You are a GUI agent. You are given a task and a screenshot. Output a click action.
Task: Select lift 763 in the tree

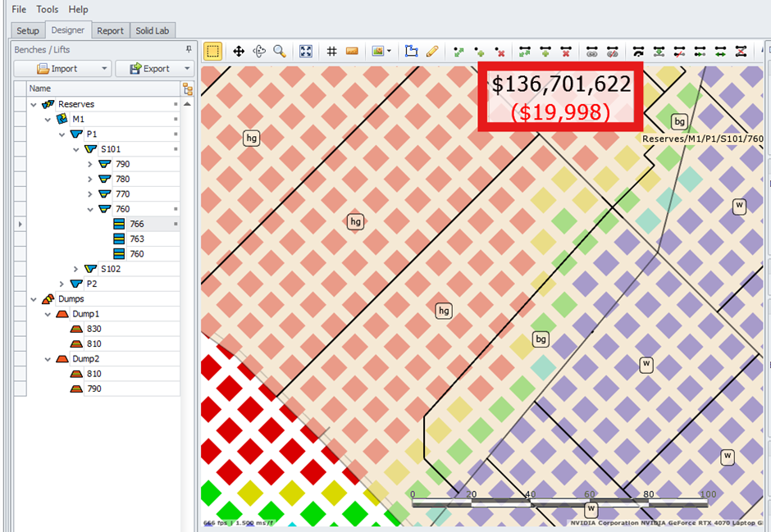point(136,239)
